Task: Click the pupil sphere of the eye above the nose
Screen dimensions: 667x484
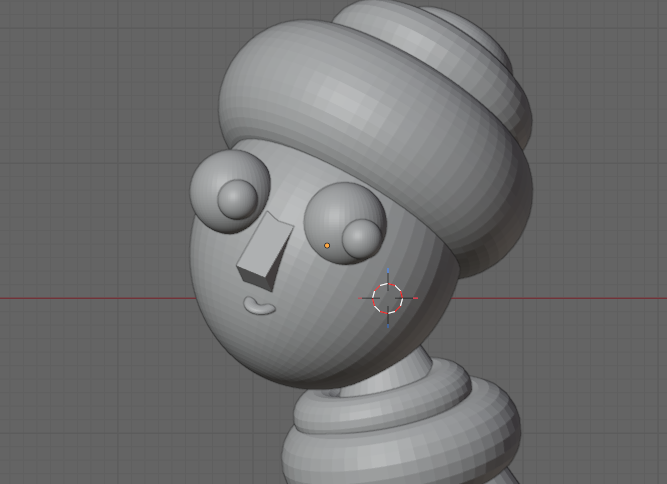Action: (237, 199)
